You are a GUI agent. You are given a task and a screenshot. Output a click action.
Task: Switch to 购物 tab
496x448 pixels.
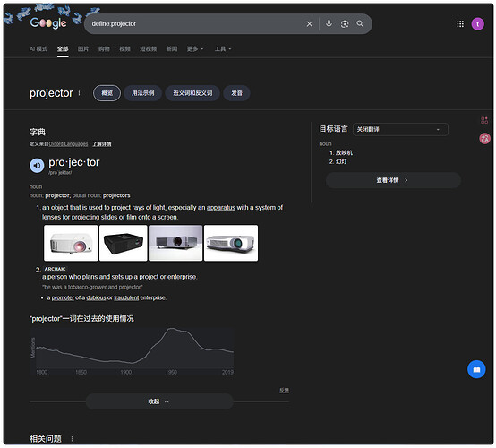tap(104, 49)
